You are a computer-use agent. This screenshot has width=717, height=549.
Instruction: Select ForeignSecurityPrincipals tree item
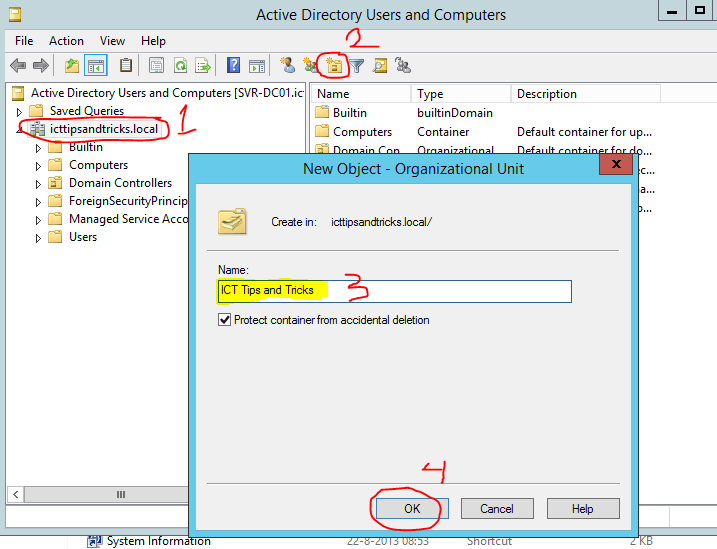click(x=128, y=201)
